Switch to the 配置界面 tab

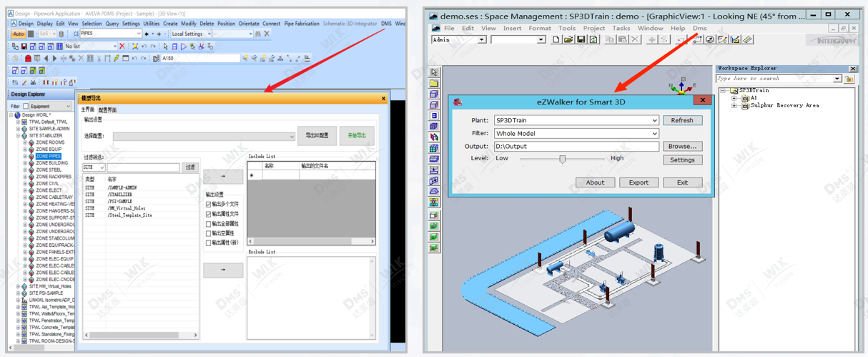tap(107, 109)
